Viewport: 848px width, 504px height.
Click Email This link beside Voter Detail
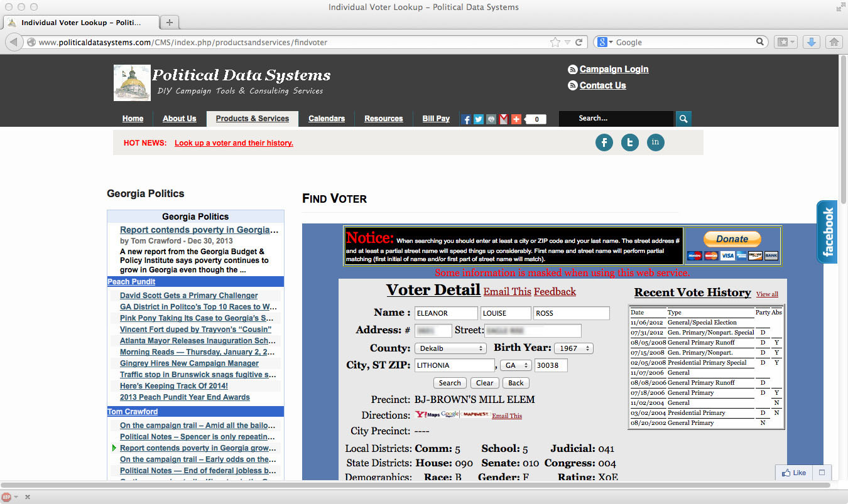pyautogui.click(x=507, y=291)
